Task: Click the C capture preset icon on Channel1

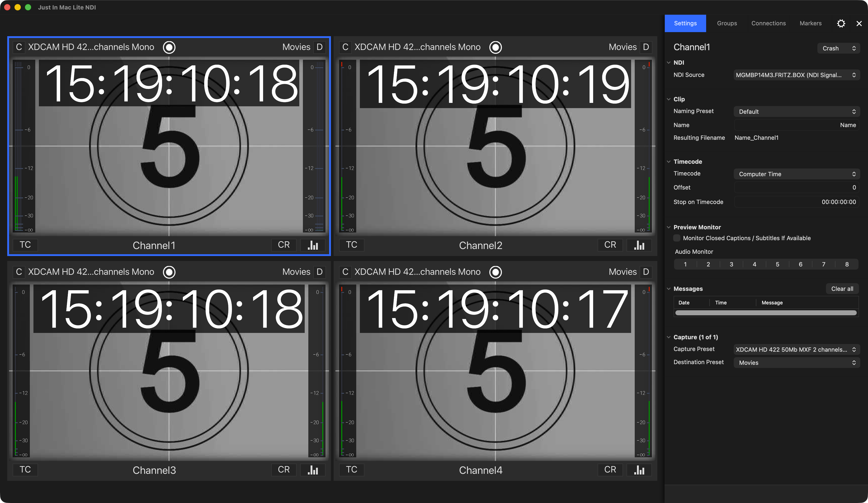Action: click(x=19, y=47)
